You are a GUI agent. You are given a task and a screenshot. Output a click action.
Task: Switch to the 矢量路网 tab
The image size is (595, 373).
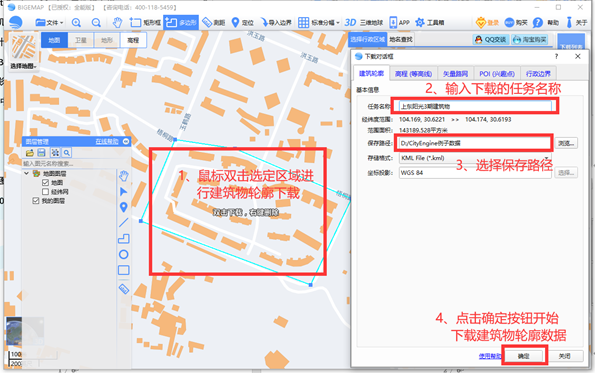coord(455,74)
